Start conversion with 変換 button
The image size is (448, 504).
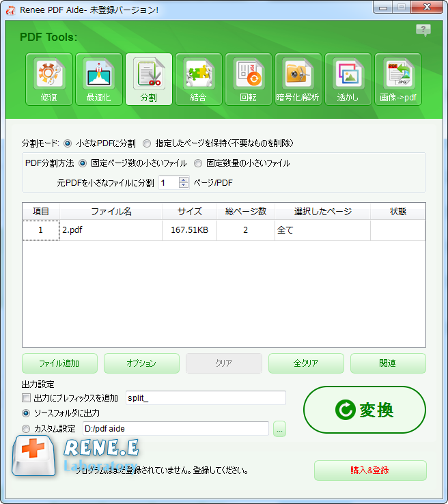point(365,410)
